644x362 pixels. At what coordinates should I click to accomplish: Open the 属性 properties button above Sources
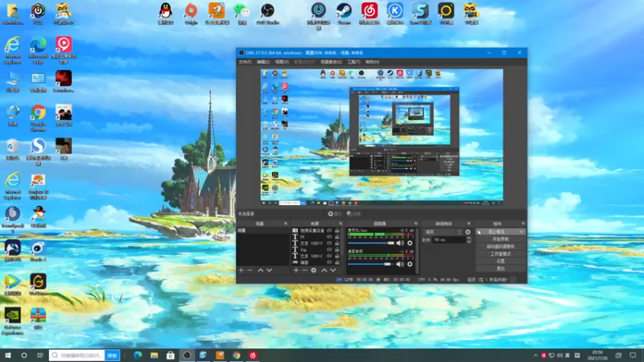click(x=335, y=214)
